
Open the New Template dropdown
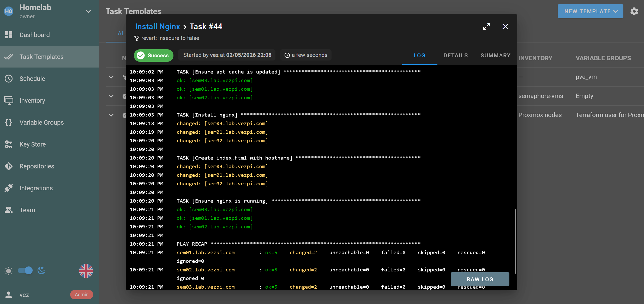coord(590,11)
